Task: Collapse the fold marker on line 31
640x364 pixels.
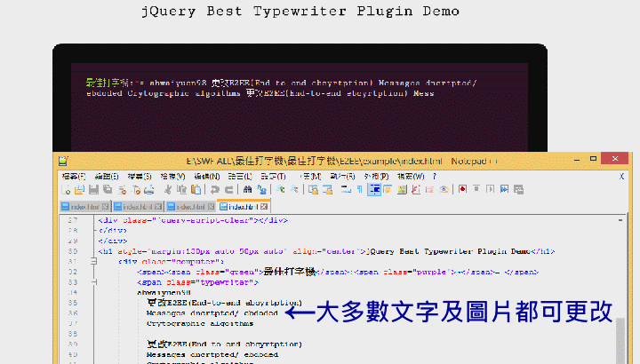Action: pos(93,261)
